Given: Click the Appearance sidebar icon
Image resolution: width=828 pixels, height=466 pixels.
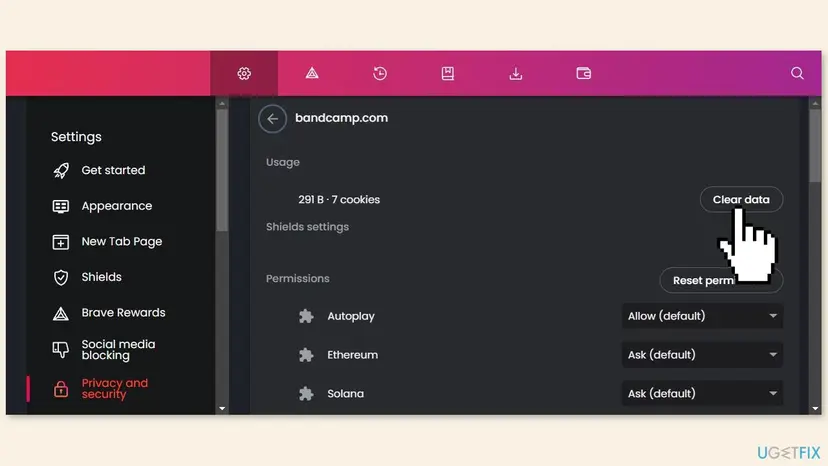Looking at the screenshot, I should point(61,206).
